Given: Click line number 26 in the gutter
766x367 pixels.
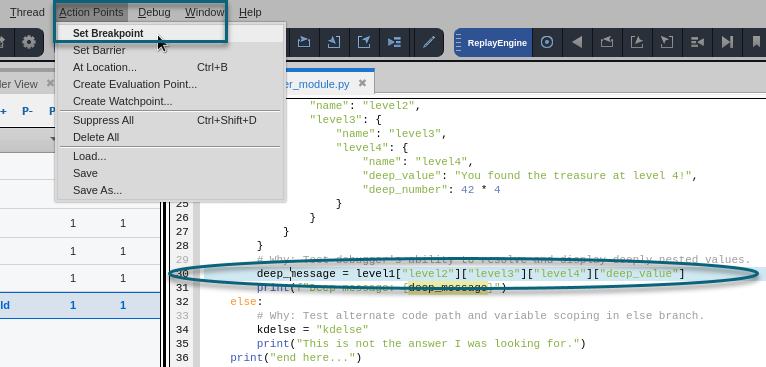Looking at the screenshot, I should [182, 218].
